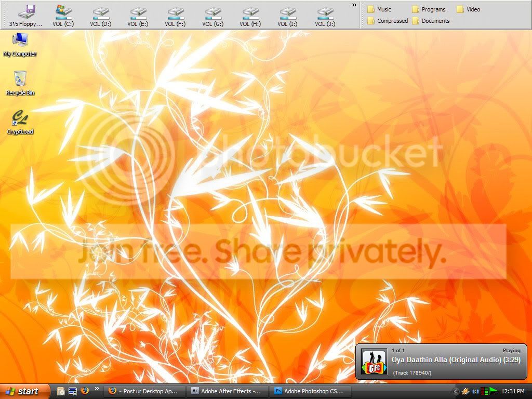The width and height of the screenshot is (532, 399).
Task: Switch to Adobe Photoshop CS taskbar button
Action: tap(311, 391)
